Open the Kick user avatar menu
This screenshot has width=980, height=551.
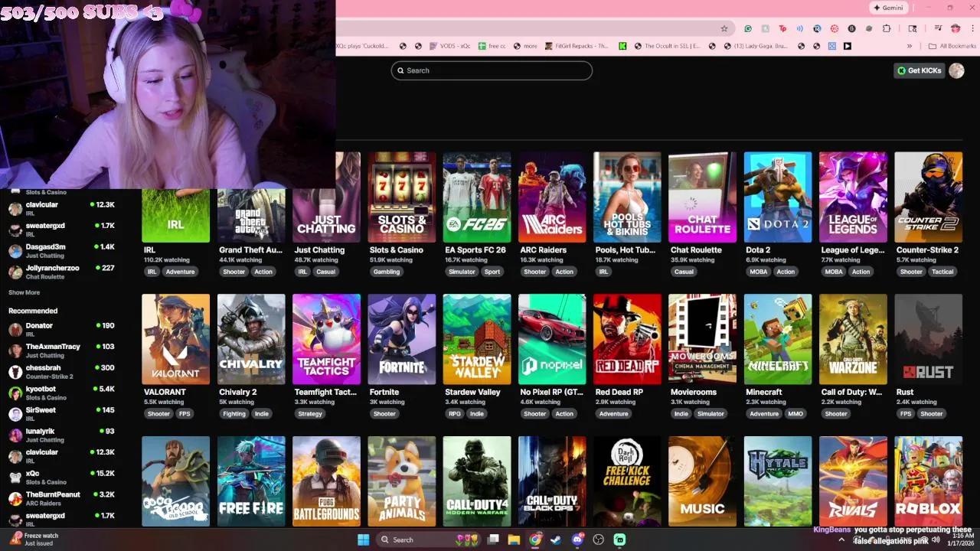956,70
